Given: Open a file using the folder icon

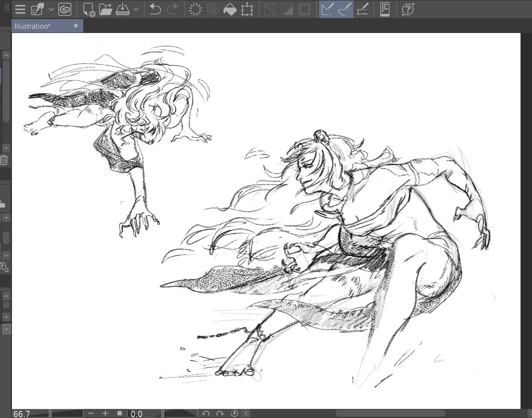Looking at the screenshot, I should pos(106,9).
